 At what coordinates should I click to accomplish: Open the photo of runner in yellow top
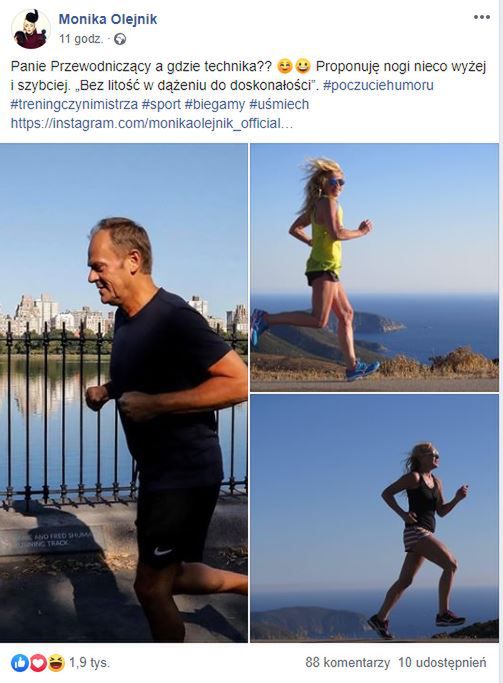[x=375, y=267]
